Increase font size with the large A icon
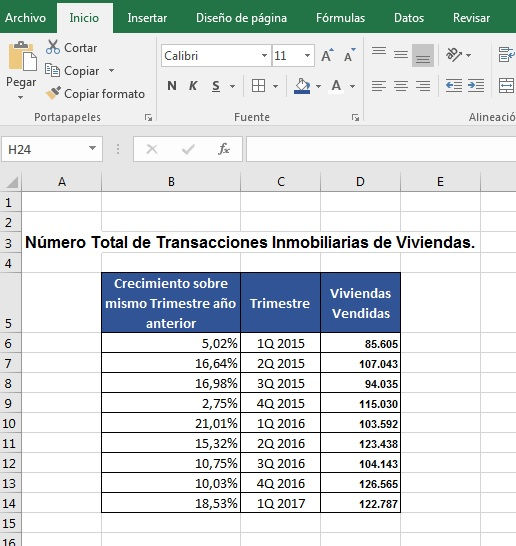The height and width of the screenshot is (546, 516). [x=327, y=55]
